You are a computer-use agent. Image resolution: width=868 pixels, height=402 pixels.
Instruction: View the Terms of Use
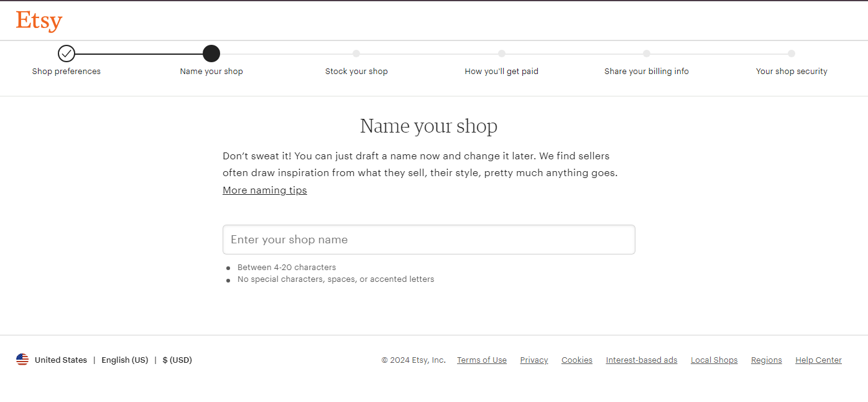(x=481, y=360)
